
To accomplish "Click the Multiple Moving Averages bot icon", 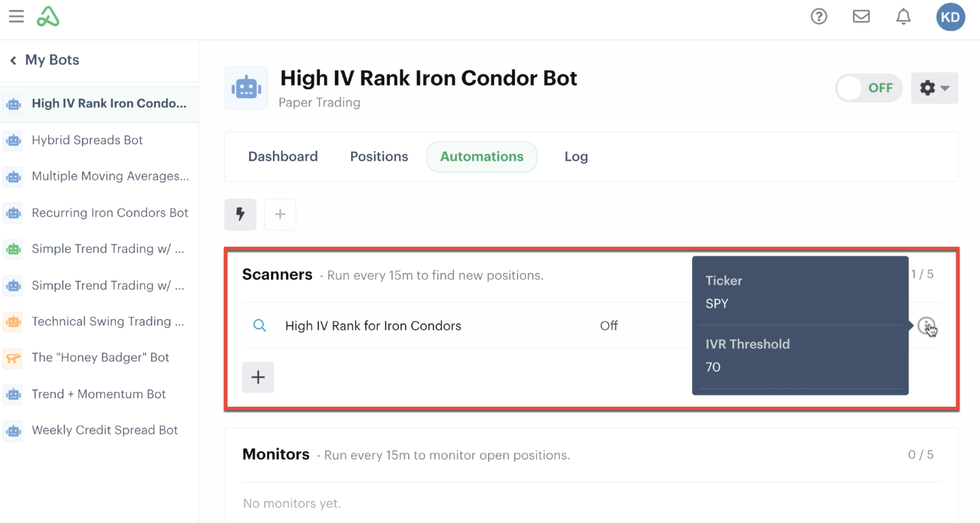I will click(x=14, y=176).
